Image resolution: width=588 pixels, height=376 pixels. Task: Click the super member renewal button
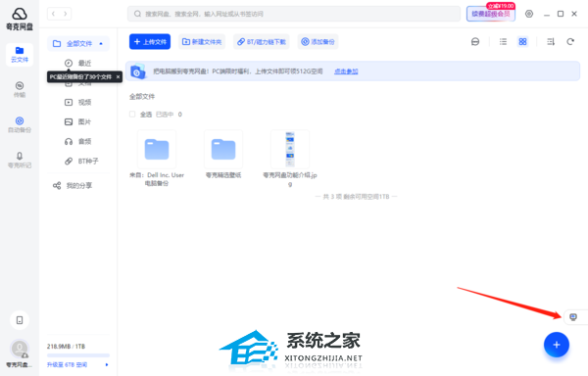point(491,14)
